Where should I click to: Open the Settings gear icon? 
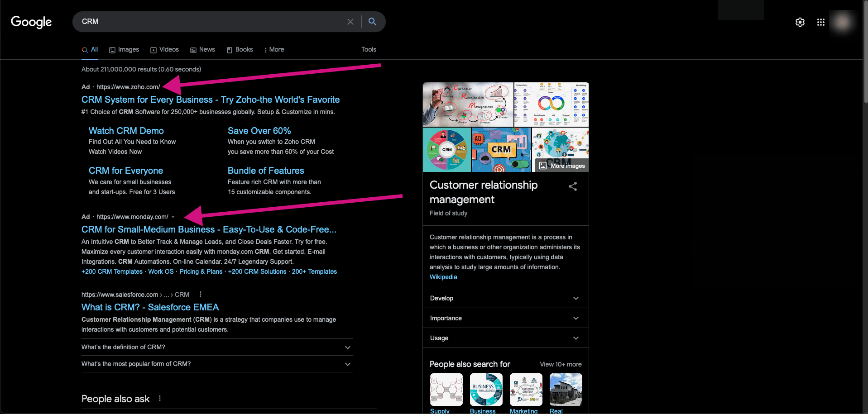pos(800,22)
